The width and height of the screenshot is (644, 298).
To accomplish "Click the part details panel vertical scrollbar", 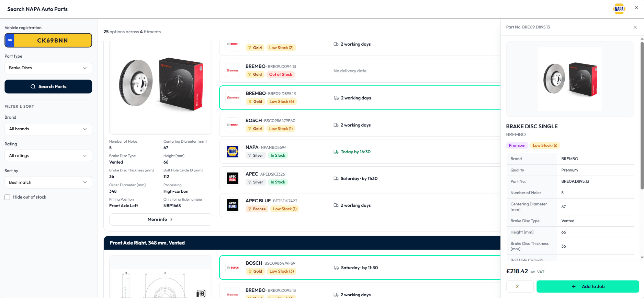I will 642,115.
